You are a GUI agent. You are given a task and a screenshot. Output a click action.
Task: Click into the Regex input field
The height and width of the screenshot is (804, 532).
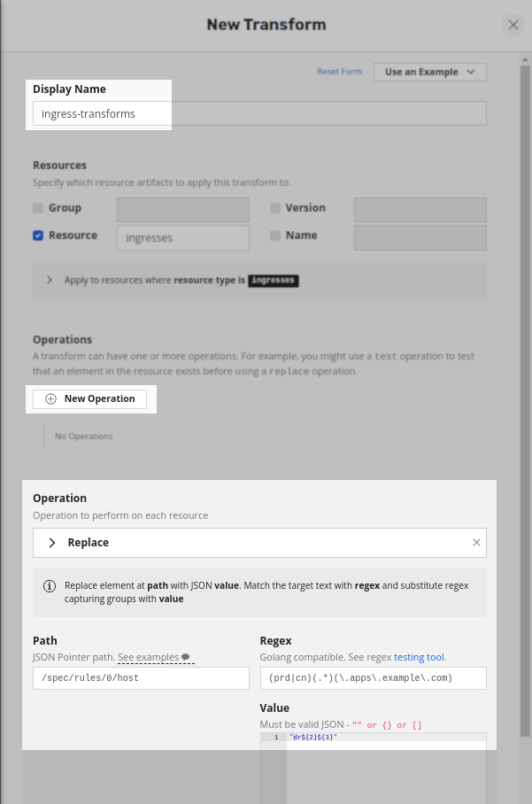(x=374, y=678)
